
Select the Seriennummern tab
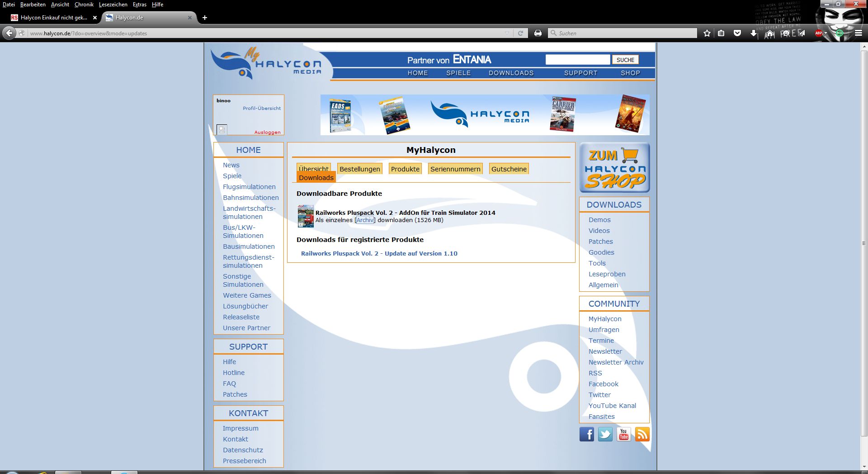click(455, 169)
